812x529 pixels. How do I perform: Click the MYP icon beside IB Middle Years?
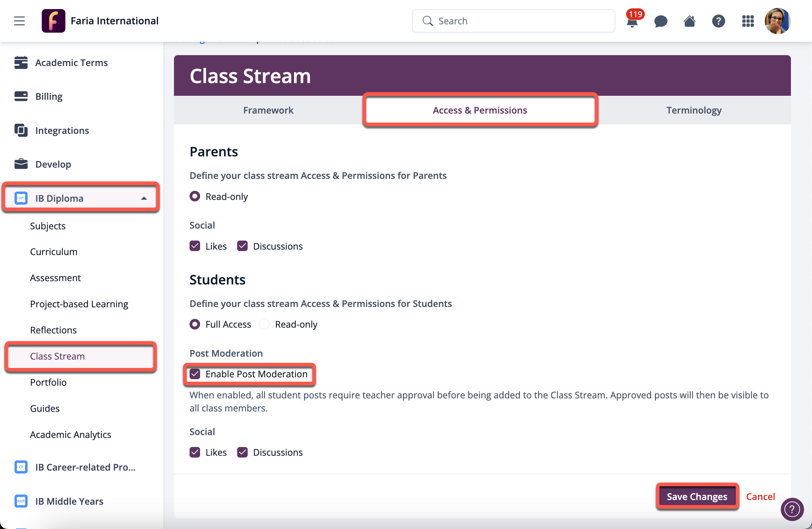click(21, 501)
